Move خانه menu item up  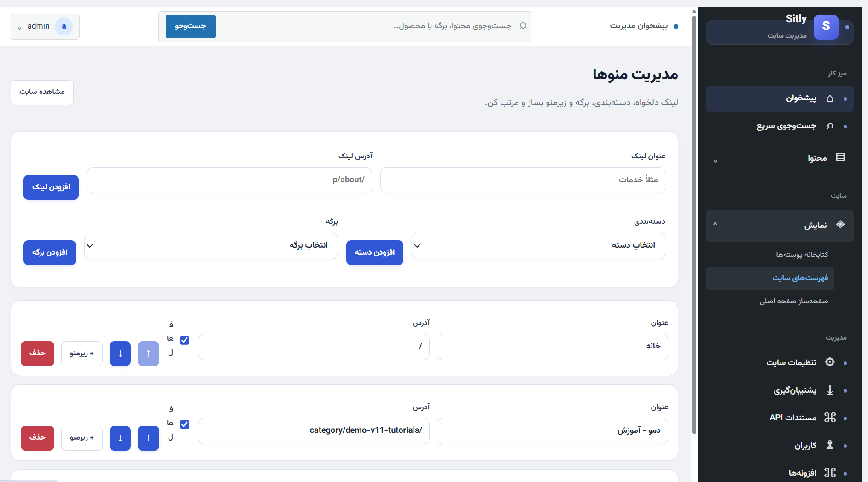[148, 354]
